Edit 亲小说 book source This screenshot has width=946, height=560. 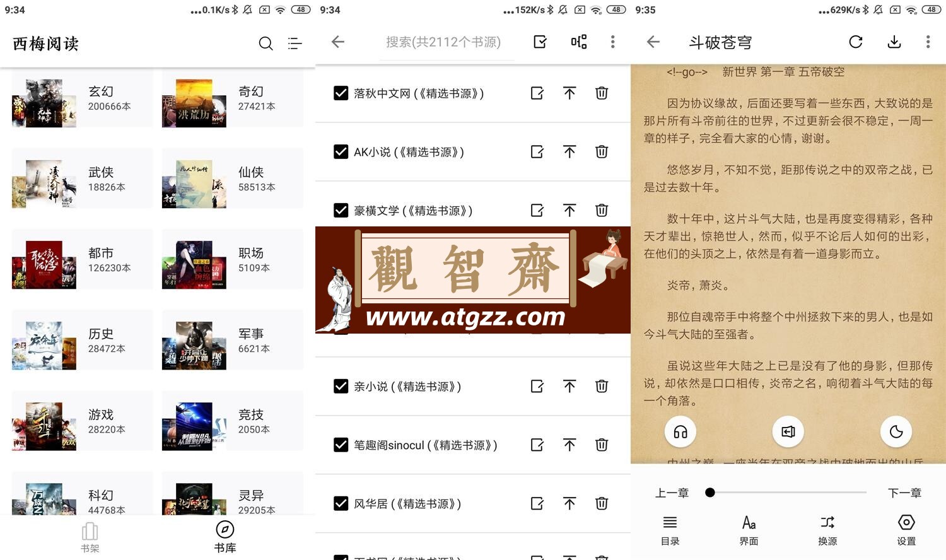pyautogui.click(x=537, y=387)
